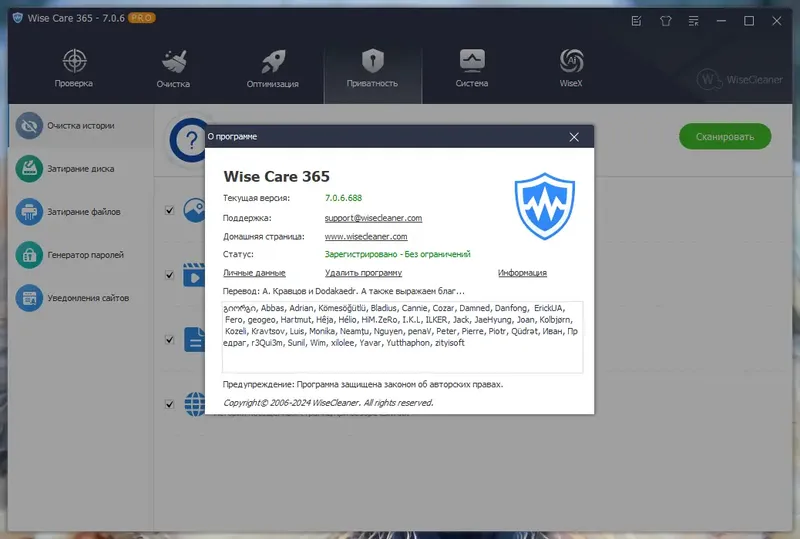Go to the Система tab
The image size is (800, 539).
(x=472, y=69)
